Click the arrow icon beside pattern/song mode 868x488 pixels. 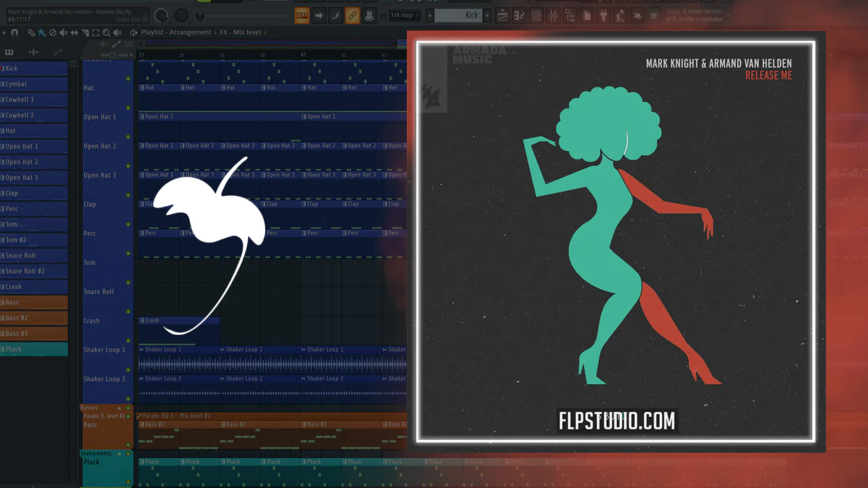pyautogui.click(x=319, y=15)
